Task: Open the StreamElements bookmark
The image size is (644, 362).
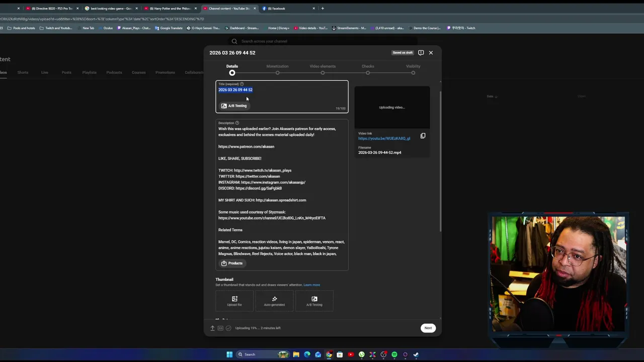Action: pyautogui.click(x=349, y=28)
